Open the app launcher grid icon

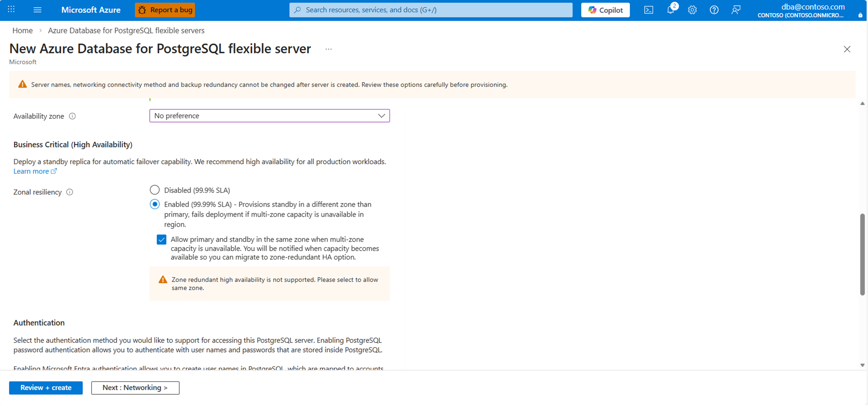point(11,10)
